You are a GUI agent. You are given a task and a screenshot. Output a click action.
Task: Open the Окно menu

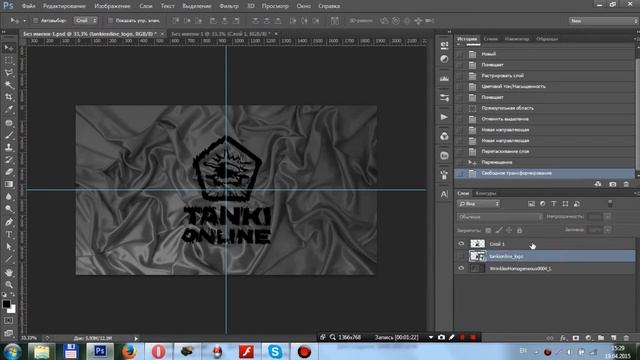[x=303, y=6]
